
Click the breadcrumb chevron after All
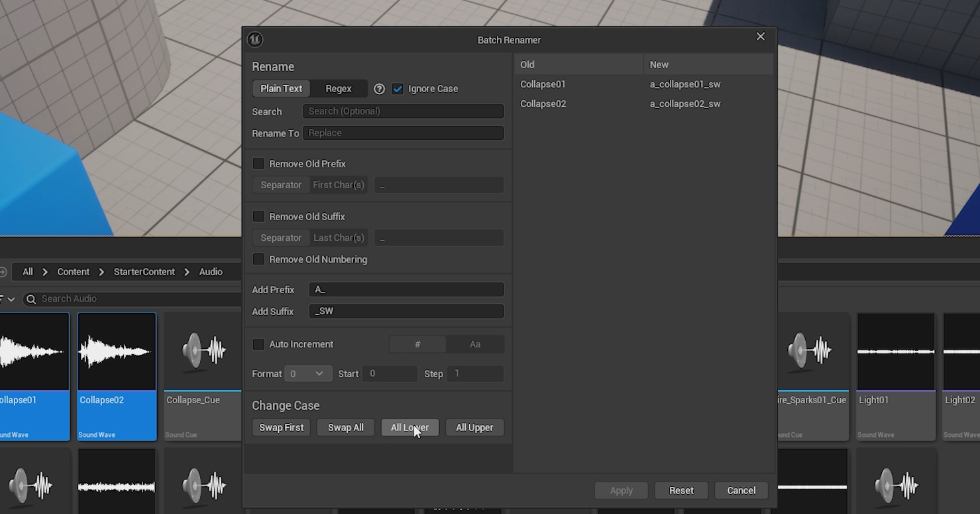45,272
